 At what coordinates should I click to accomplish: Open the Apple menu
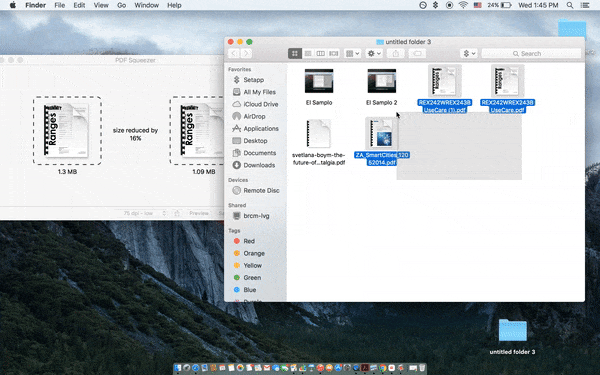pos(13,5)
